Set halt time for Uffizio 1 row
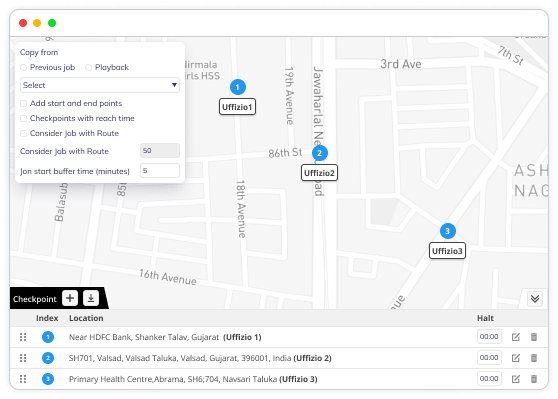The height and width of the screenshot is (399, 558). click(x=489, y=337)
